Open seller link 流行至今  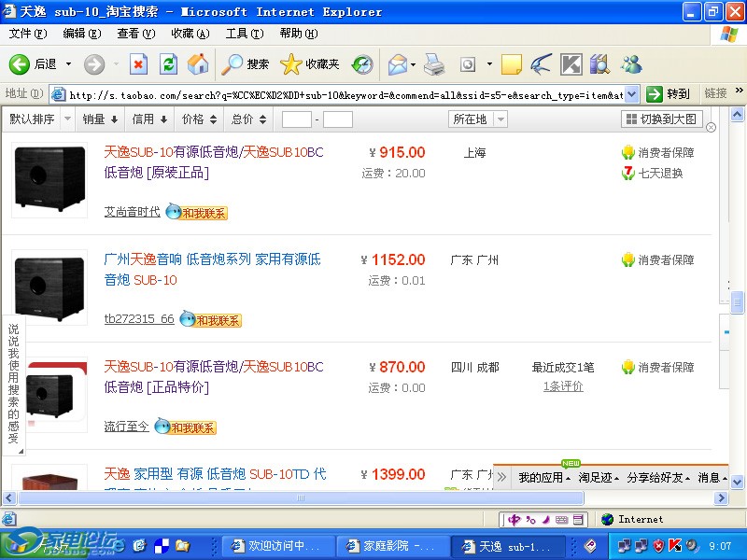(126, 427)
